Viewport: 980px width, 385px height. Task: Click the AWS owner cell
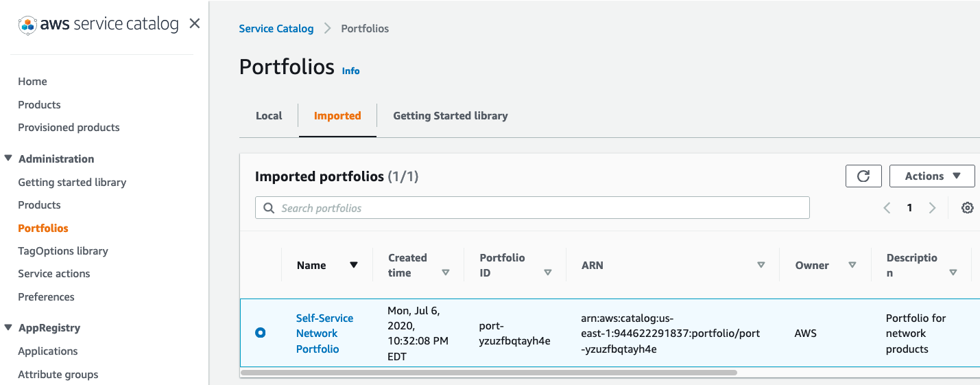point(805,333)
